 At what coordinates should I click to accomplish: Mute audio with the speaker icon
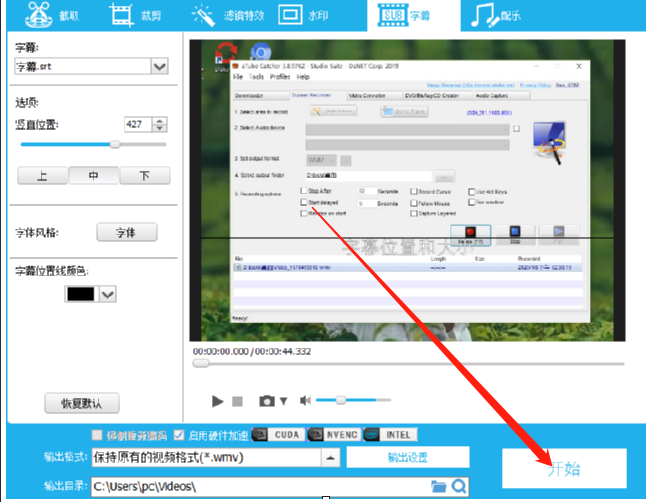pos(305,401)
